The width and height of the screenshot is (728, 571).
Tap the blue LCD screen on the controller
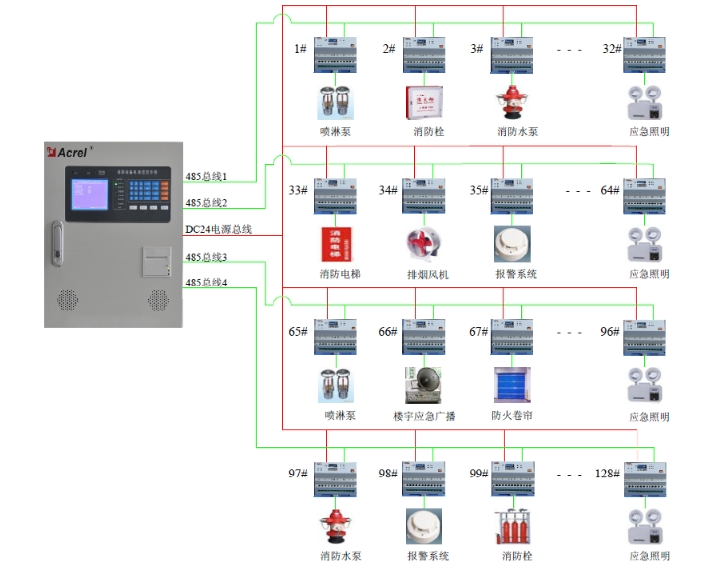tap(90, 194)
